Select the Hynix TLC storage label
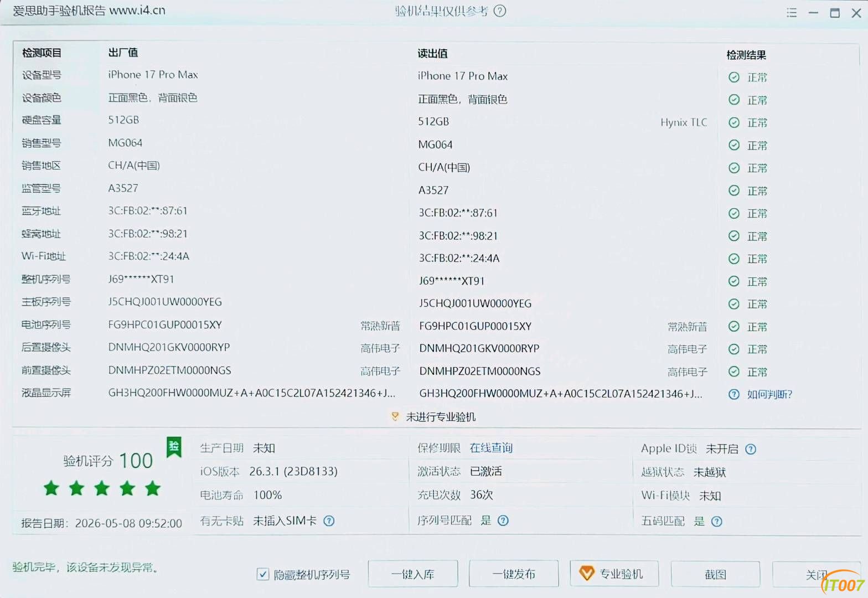 click(x=684, y=122)
